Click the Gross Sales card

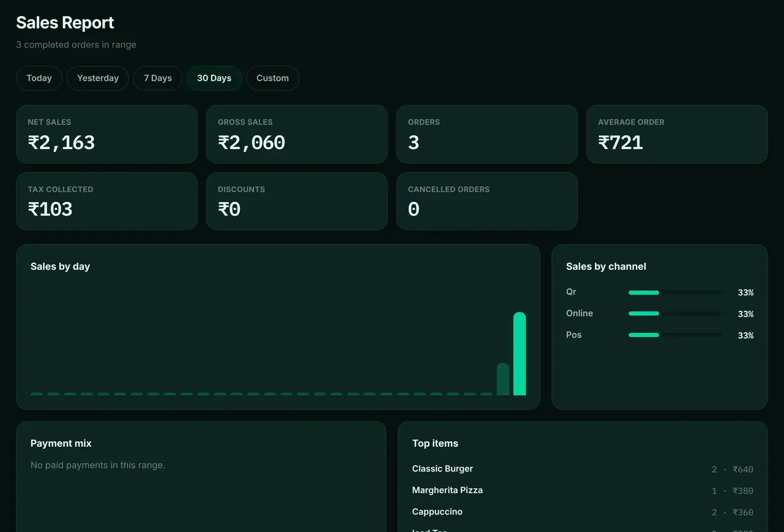(297, 134)
